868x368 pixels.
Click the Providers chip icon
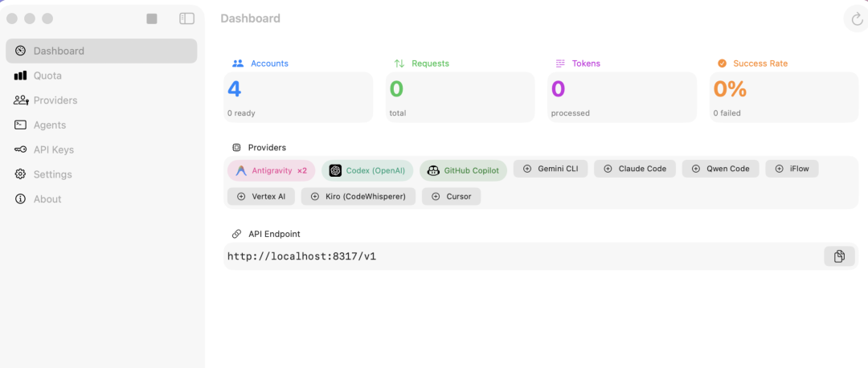[236, 148]
